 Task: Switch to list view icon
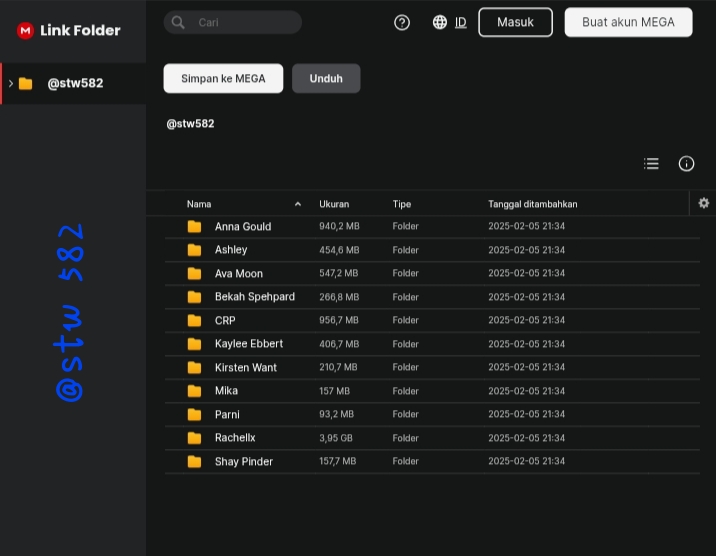coord(651,163)
